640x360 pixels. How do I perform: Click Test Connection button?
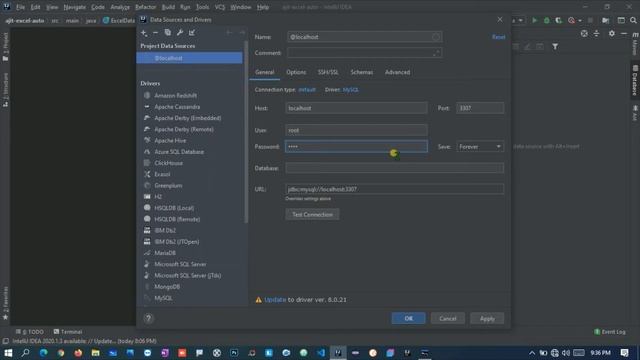(312, 215)
